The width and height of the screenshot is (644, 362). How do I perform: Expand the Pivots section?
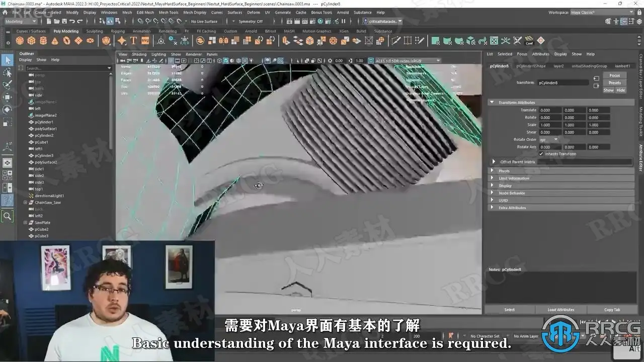[561, 171]
